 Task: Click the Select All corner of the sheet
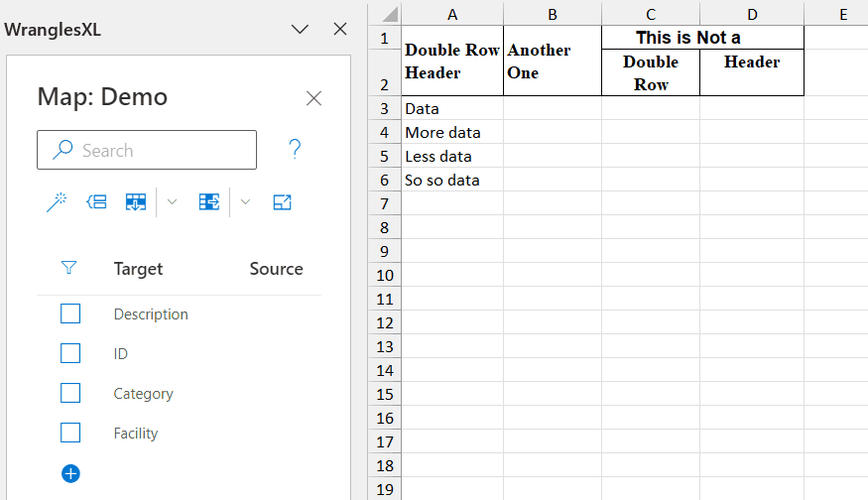385,14
